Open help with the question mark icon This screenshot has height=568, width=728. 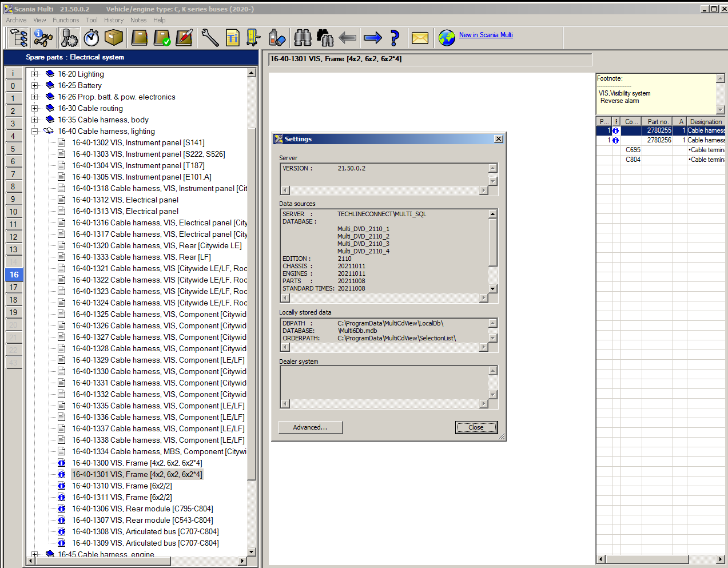coord(395,38)
